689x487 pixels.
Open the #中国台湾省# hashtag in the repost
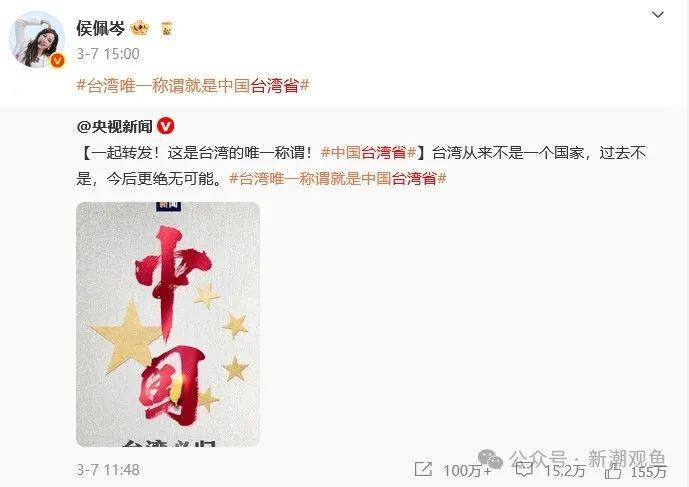[368, 153]
